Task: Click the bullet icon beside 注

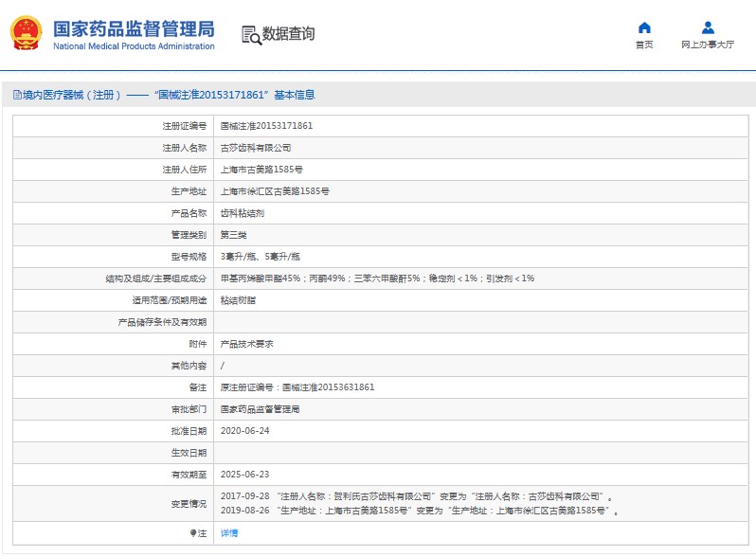Action: [192, 533]
